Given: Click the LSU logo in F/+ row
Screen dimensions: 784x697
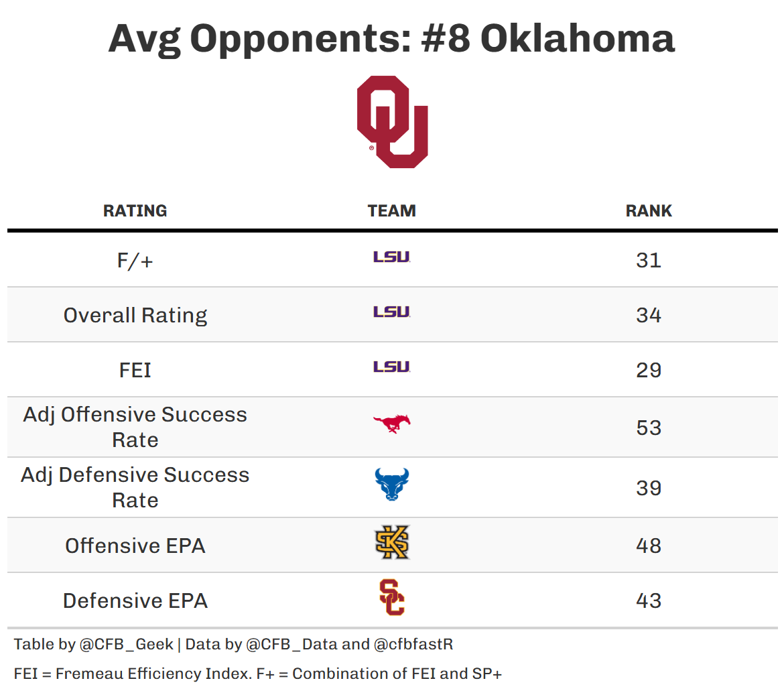Looking at the screenshot, I should 392,257.
